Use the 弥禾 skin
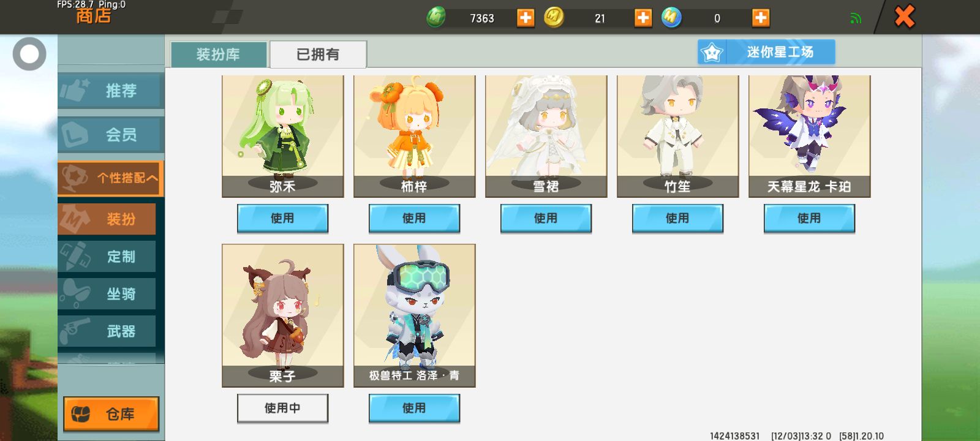 point(282,218)
